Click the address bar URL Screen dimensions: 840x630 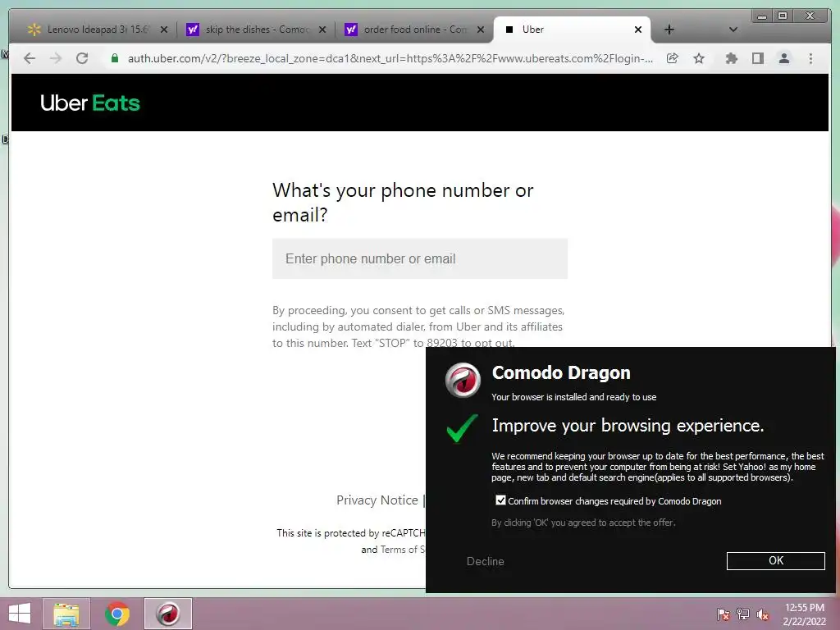(x=390, y=58)
